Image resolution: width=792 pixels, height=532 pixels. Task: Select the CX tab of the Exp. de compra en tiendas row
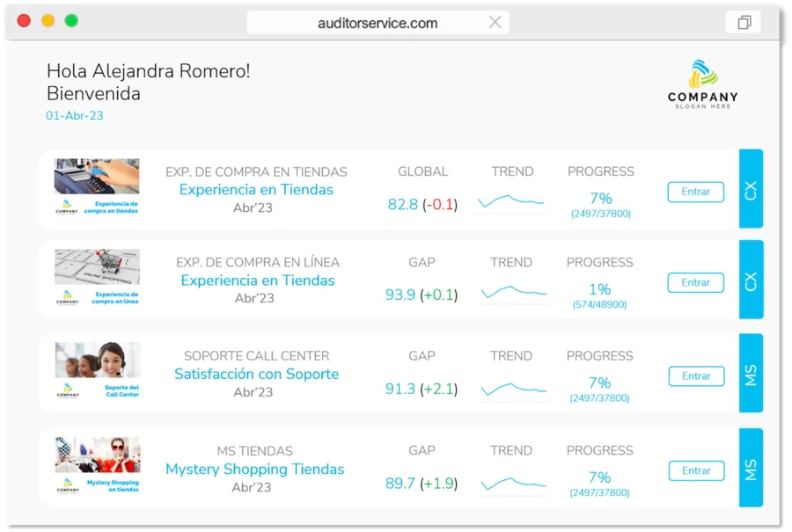click(x=751, y=189)
